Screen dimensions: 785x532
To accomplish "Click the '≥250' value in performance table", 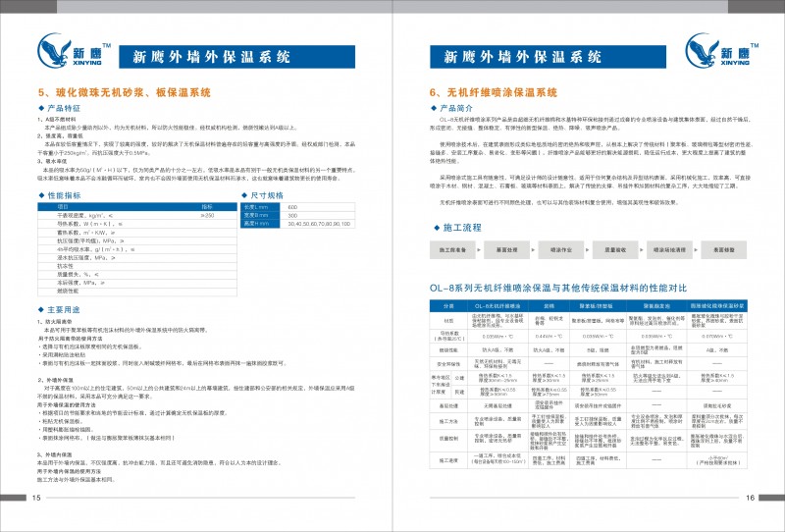I will pyautogui.click(x=207, y=215).
